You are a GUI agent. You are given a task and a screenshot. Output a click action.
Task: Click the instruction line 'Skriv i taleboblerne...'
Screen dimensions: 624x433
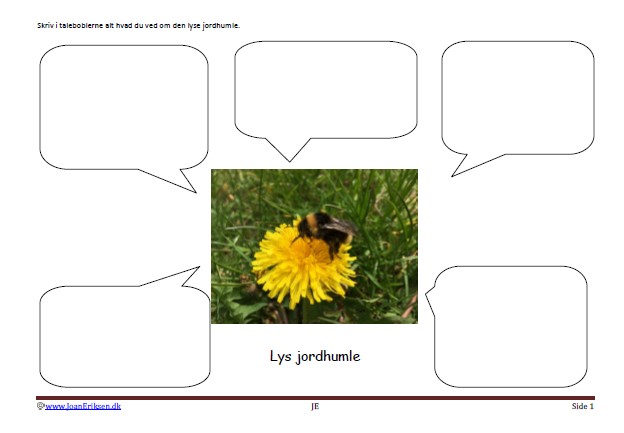tap(138, 25)
